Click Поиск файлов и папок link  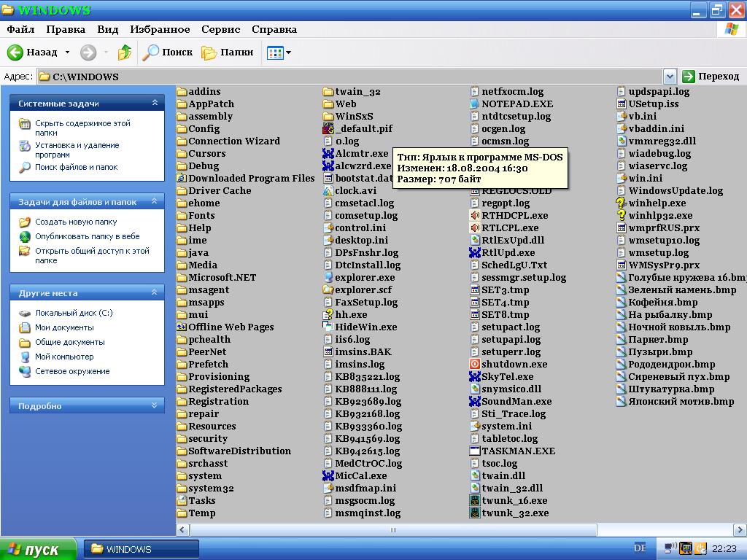(76, 167)
